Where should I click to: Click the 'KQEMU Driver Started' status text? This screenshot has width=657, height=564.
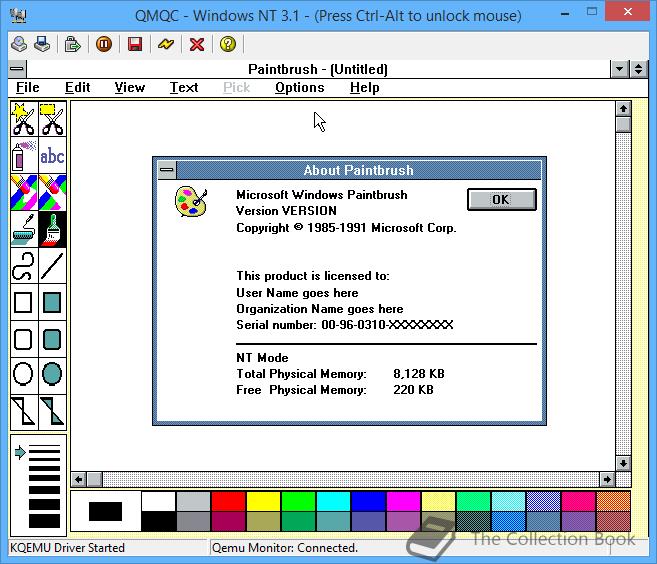(67, 548)
